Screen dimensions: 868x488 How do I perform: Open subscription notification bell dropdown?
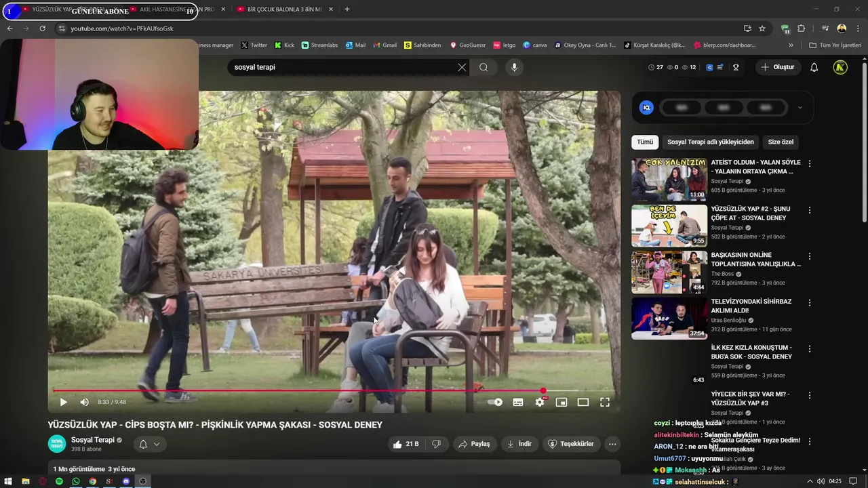pos(149,444)
